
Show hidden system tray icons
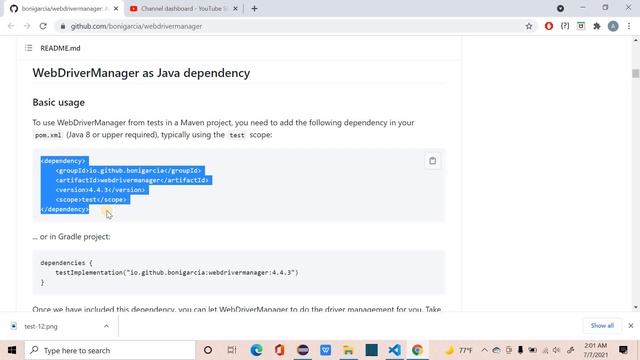pyautogui.click(x=484, y=350)
